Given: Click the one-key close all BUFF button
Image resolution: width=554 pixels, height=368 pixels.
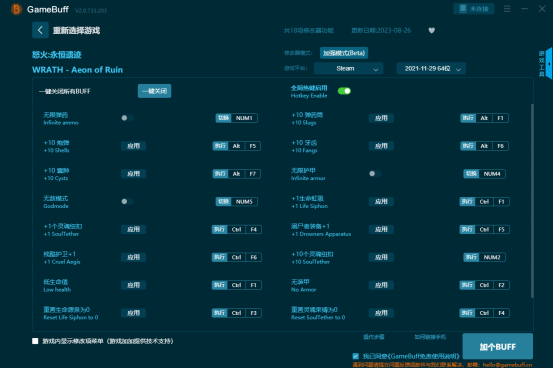Looking at the screenshot, I should pyautogui.click(x=154, y=91).
